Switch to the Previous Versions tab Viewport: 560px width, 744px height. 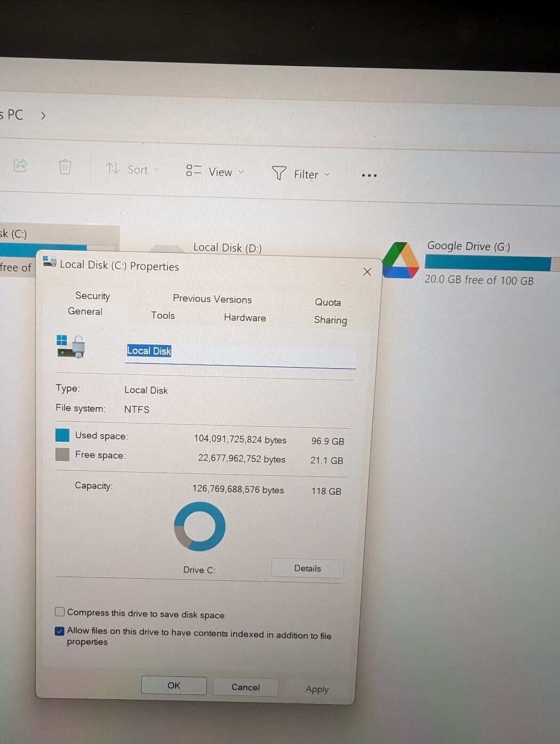pyautogui.click(x=212, y=299)
